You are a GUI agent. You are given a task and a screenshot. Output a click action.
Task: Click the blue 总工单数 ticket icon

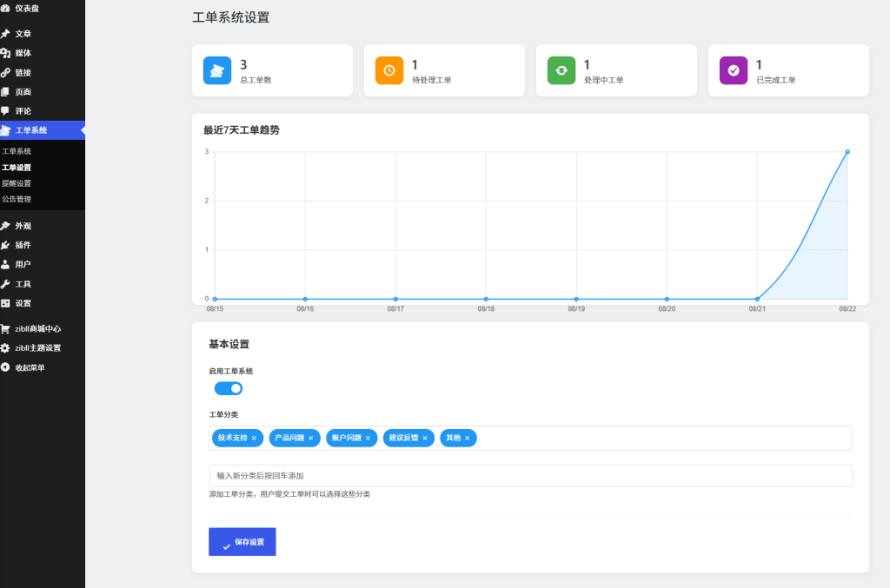tap(217, 70)
